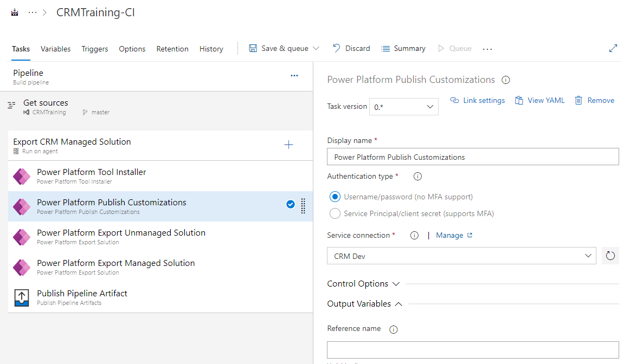Expand the Save & queue dropdown arrow
This screenshot has width=630, height=364.
coord(316,48)
